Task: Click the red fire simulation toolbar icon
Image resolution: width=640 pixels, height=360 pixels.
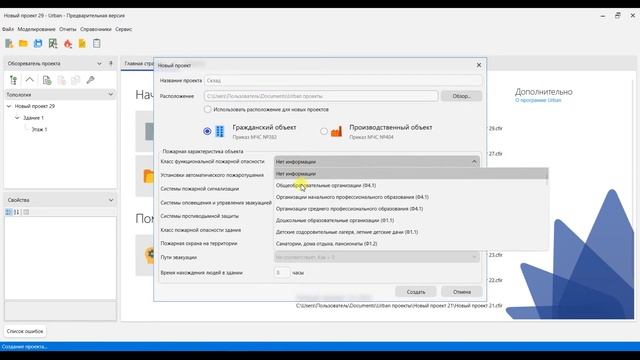Action: [x=68, y=43]
